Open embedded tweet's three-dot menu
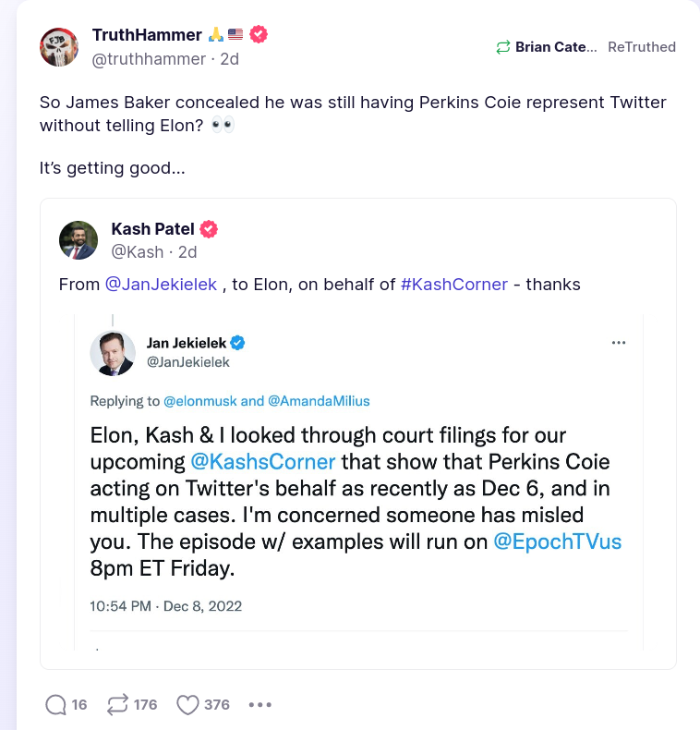The width and height of the screenshot is (700, 730). [620, 342]
